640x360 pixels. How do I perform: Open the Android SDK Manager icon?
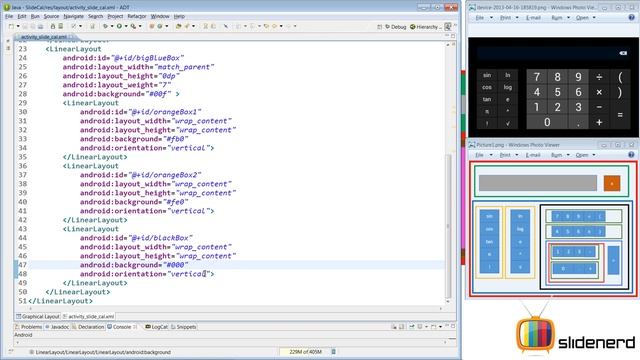click(53, 27)
